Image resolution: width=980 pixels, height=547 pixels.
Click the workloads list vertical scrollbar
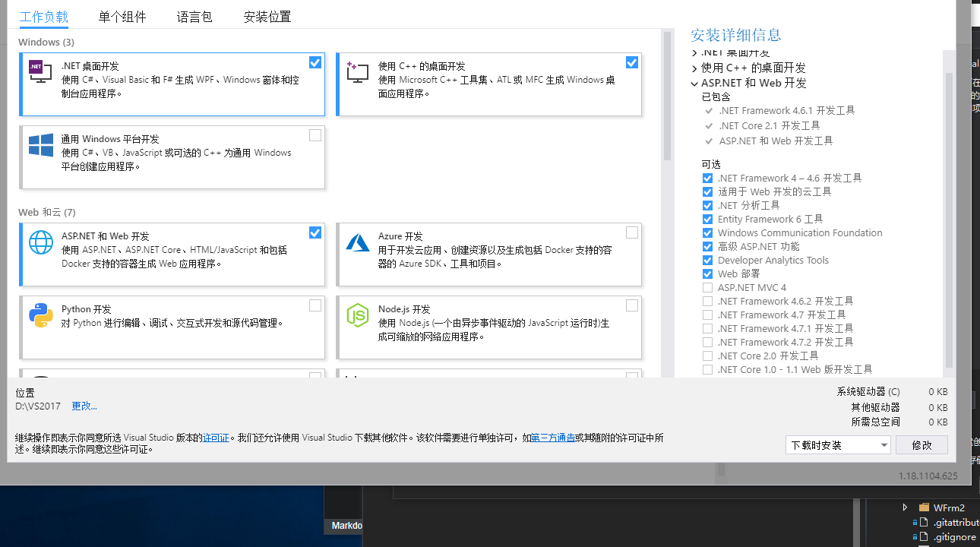coord(667,95)
